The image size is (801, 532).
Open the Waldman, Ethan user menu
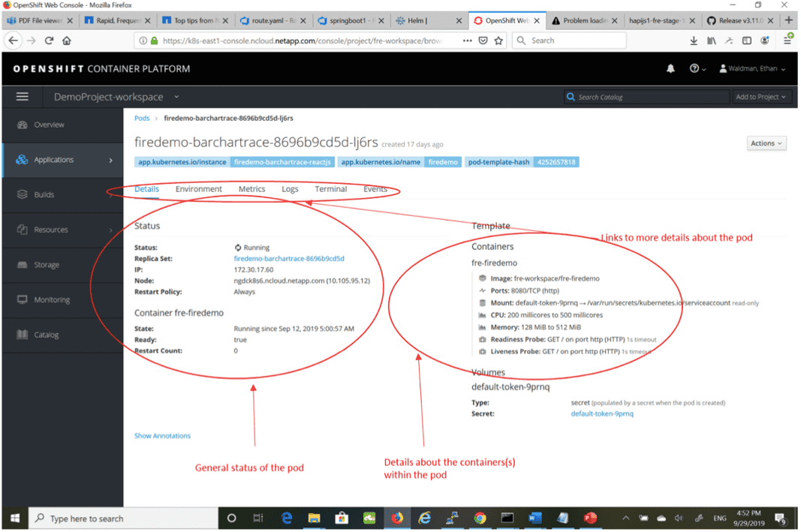coord(752,69)
